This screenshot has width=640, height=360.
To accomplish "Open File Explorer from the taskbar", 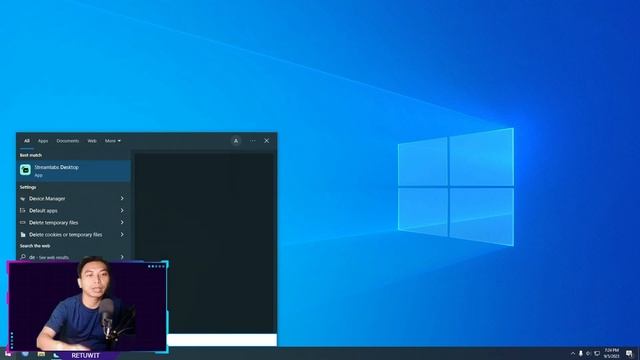I will 41,354.
